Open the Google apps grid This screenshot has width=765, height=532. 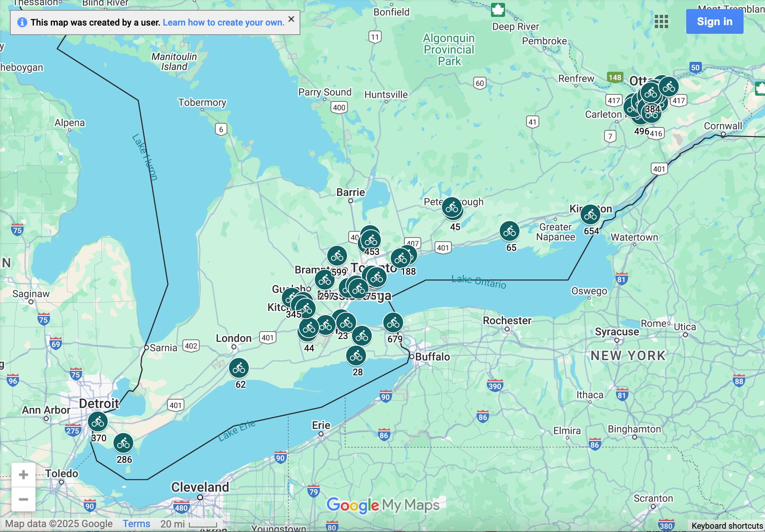point(661,21)
